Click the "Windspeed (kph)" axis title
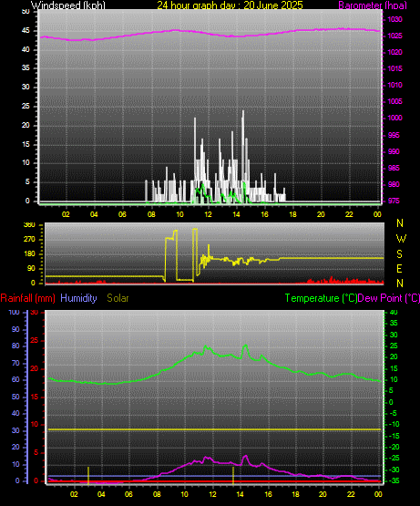The width and height of the screenshot is (420, 506). point(68,5)
